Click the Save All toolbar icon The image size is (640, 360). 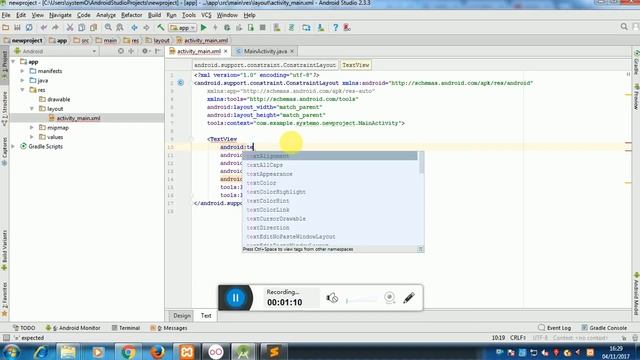point(17,28)
